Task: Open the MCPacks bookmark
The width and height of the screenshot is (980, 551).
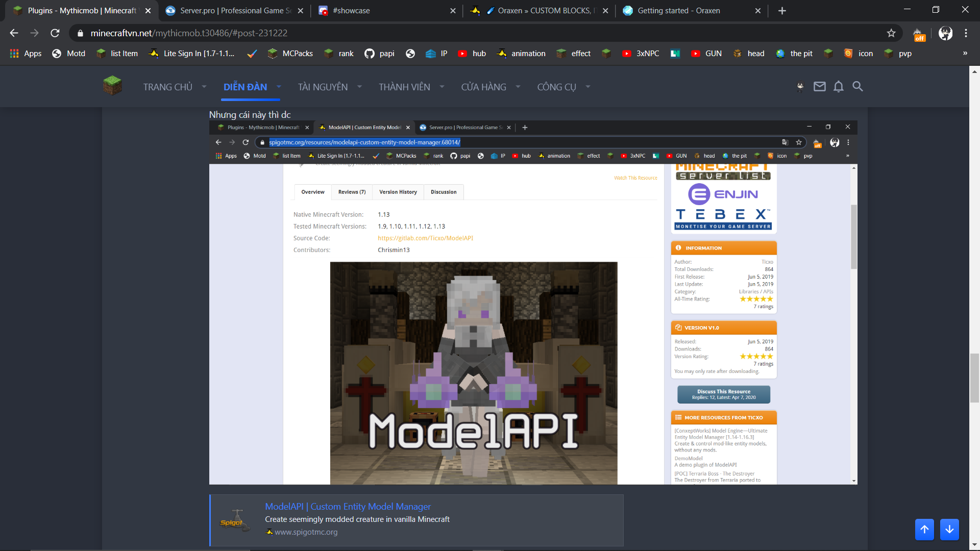Action: (x=291, y=54)
